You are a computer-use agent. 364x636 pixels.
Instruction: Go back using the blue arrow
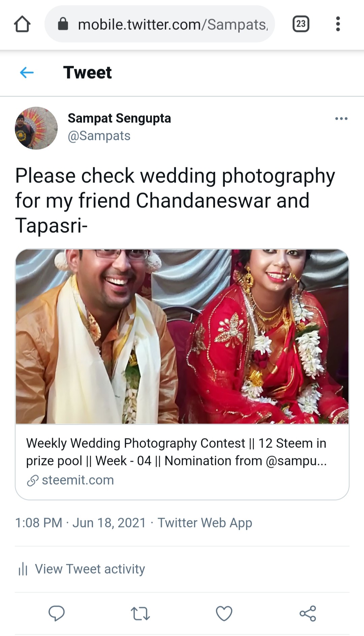27,72
